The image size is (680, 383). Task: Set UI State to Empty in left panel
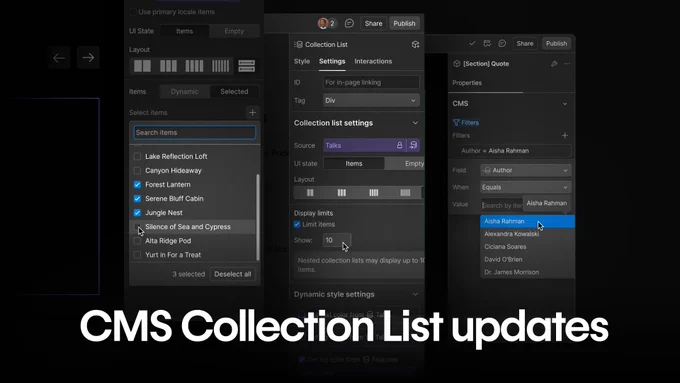click(234, 31)
